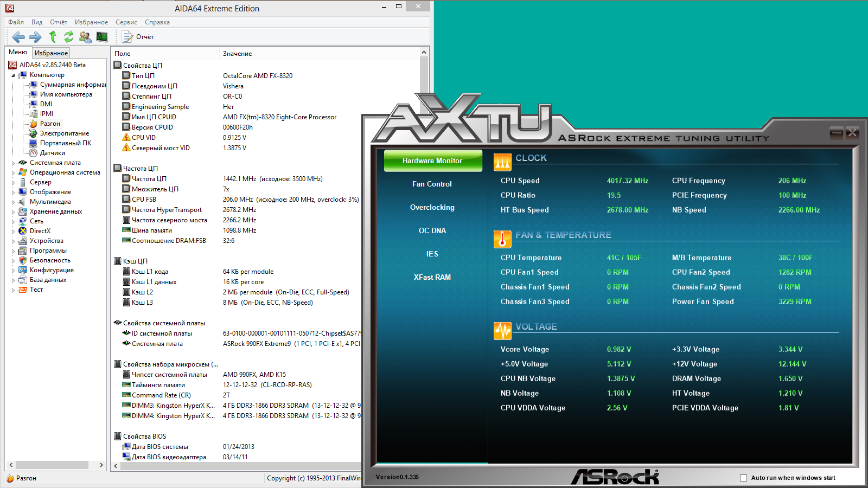Open the IES section in AXTU
Image resolution: width=868 pixels, height=488 pixels.
click(x=432, y=254)
